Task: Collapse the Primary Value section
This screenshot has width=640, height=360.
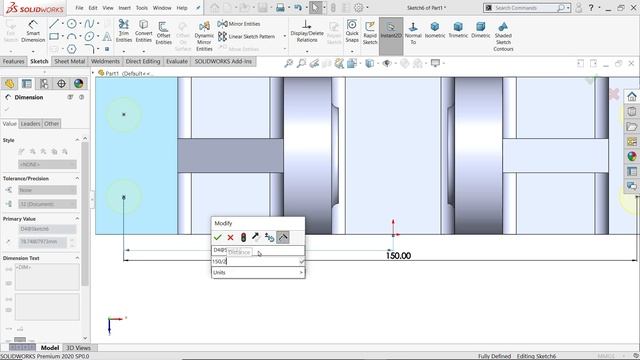Action: pyautogui.click(x=77, y=219)
